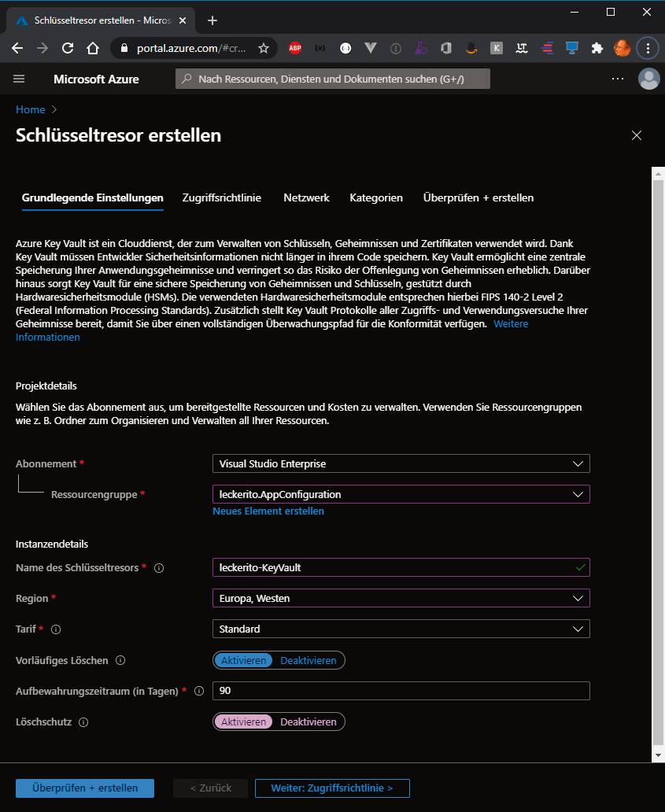Close the Schlüsseltresor erstellen blade
This screenshot has height=812, width=665.
(637, 135)
